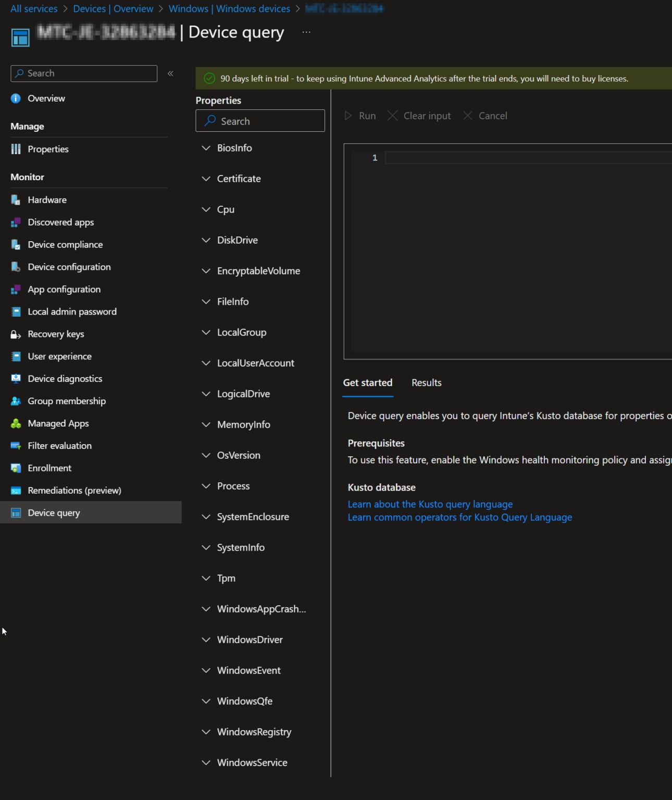Open the more options menu next to Device query
This screenshot has width=672, height=800.
point(306,32)
